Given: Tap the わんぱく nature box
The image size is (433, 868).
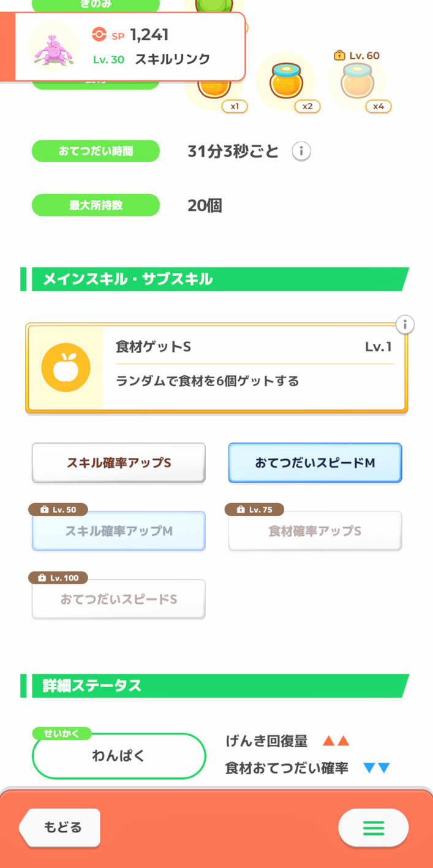Looking at the screenshot, I should [x=119, y=756].
